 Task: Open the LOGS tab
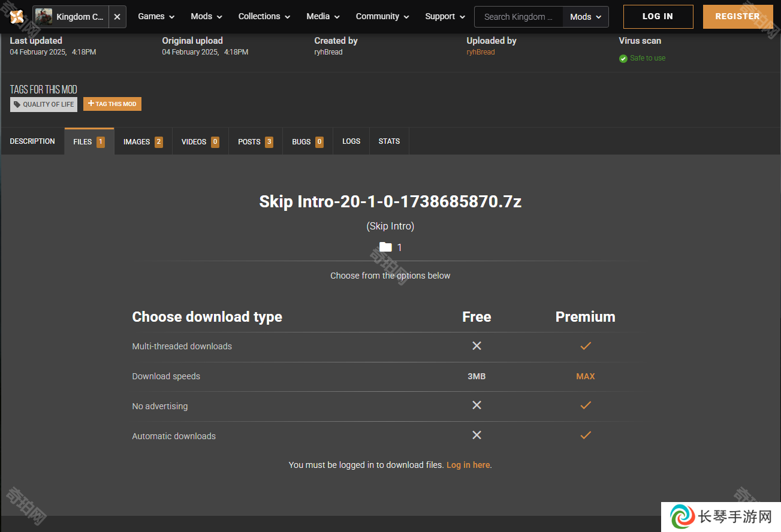(351, 141)
